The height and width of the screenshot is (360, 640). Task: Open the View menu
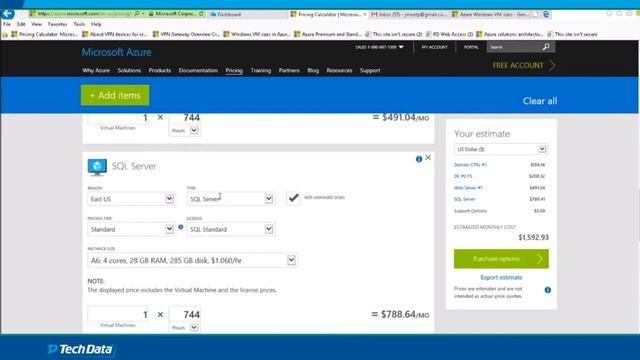click(36, 24)
